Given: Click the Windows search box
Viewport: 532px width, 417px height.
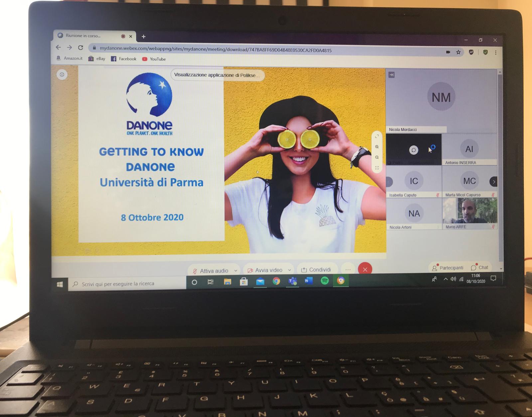Looking at the screenshot, I should coord(127,284).
